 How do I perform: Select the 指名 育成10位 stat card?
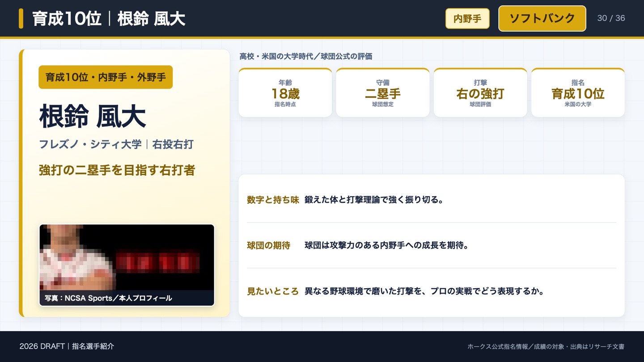(x=578, y=93)
